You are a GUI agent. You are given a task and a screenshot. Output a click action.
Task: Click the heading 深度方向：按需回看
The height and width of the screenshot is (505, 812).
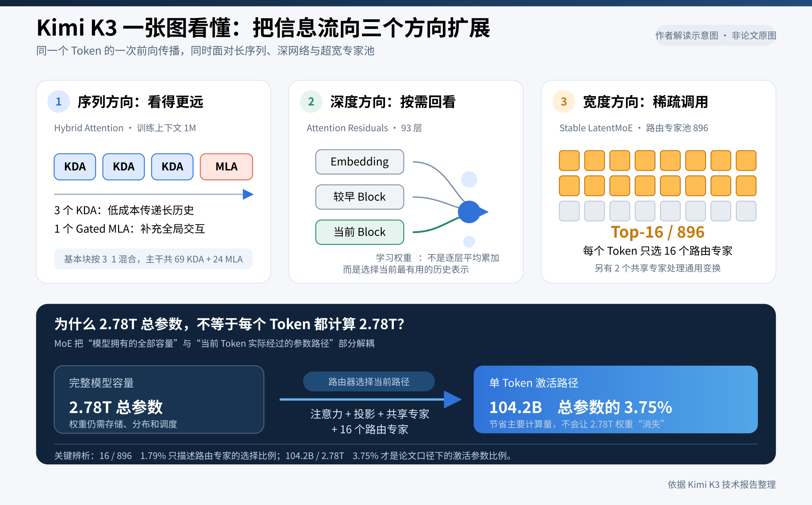tap(393, 102)
